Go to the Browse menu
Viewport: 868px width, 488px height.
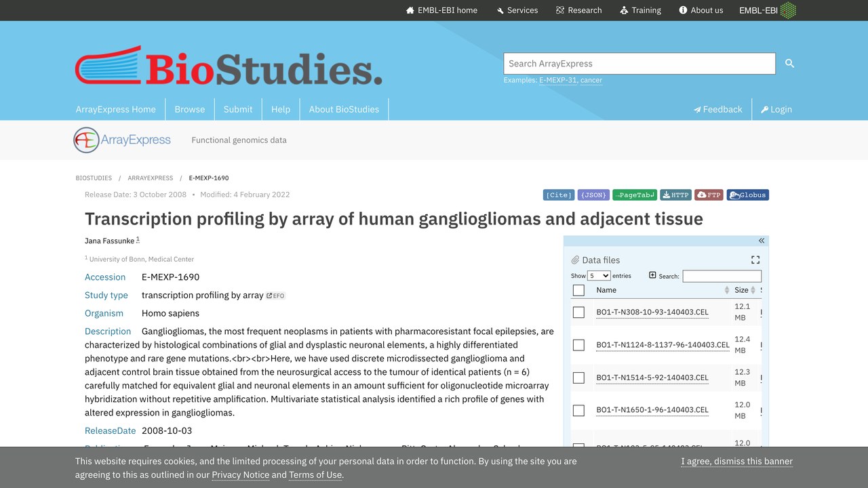pyautogui.click(x=190, y=109)
